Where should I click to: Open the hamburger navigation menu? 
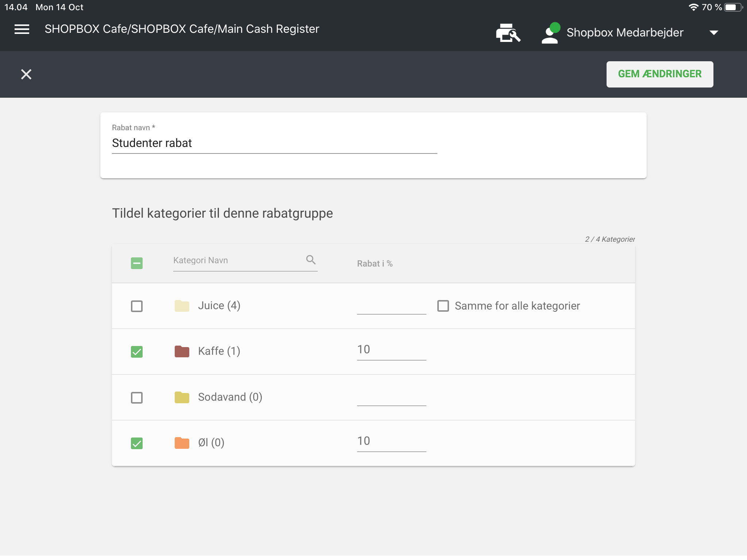[22, 29]
